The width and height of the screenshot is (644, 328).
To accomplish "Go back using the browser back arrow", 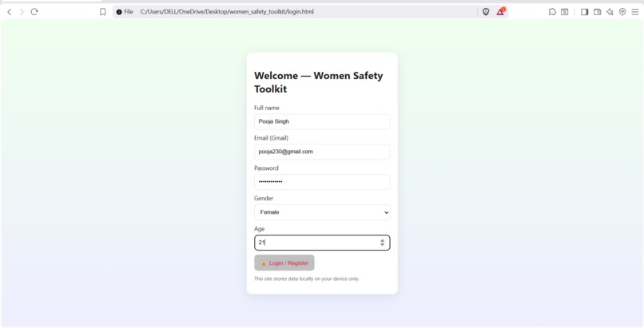I will click(10, 12).
